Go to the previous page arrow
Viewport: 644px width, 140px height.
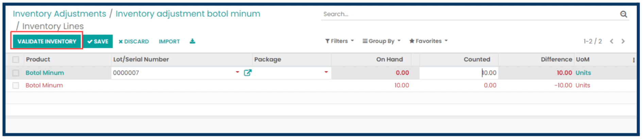[611, 41]
